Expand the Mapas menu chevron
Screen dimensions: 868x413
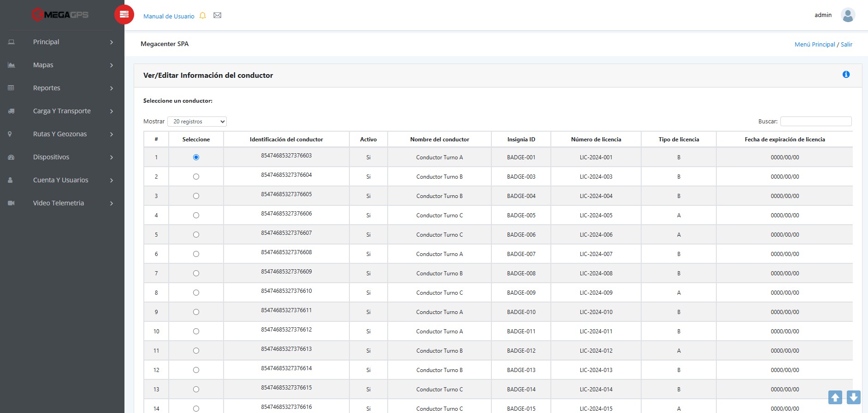coord(112,65)
